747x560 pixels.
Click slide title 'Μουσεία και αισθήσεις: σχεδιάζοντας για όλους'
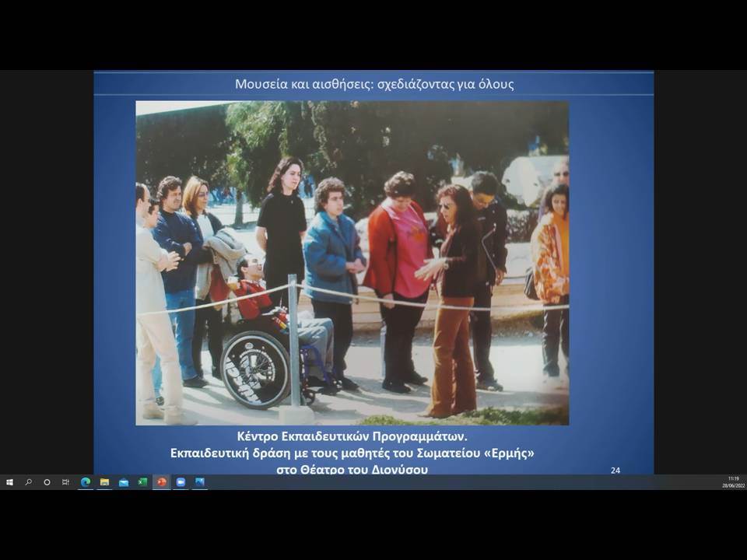click(x=374, y=84)
